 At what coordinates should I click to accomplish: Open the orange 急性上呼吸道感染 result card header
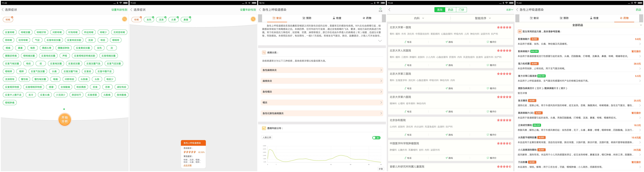click(x=193, y=143)
